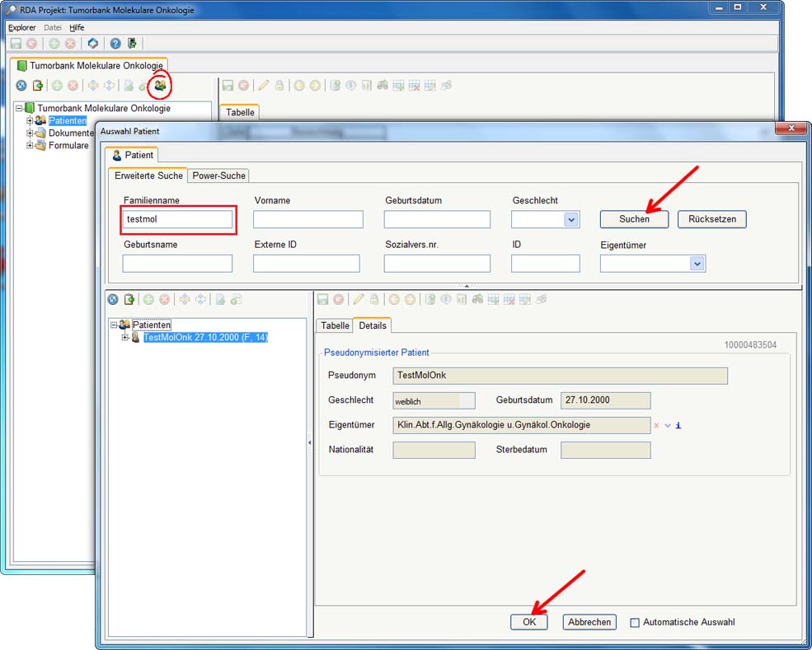This screenshot has width=812, height=650.
Task: Switch to the Tabelle tab in patient dialog
Action: (x=335, y=325)
